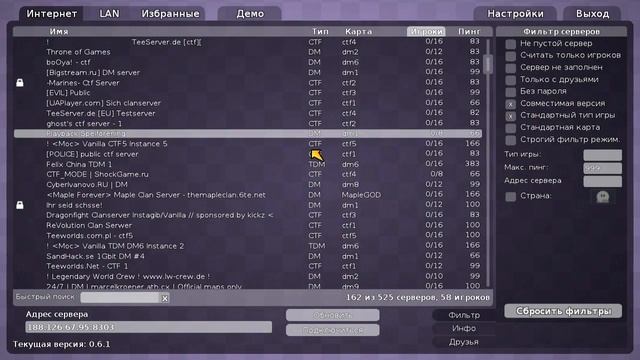Select 'Teeworlds.com.pl - ctf5' server
The image size is (640, 360).
coord(248,236)
